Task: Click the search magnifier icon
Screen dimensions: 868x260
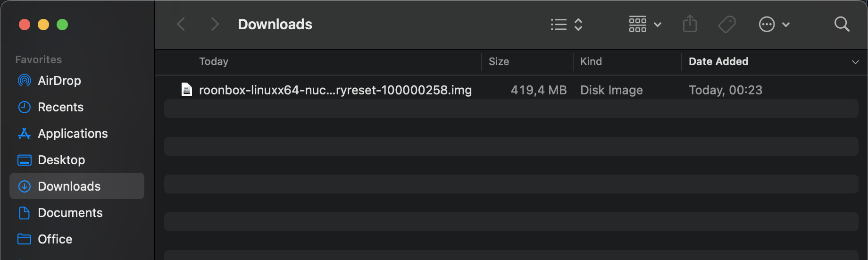Action: 842,24
